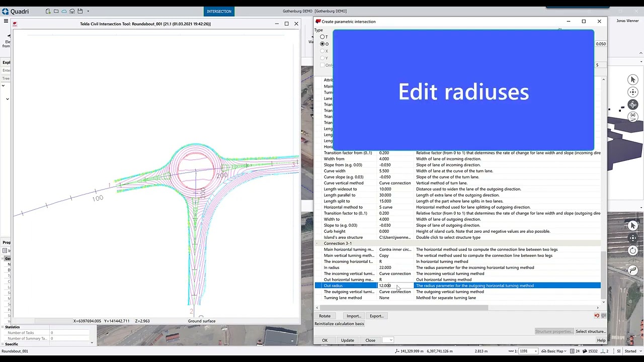Screen dimensions: 644x362
Task: Select the Main horizontal turning method row
Action: (458, 249)
